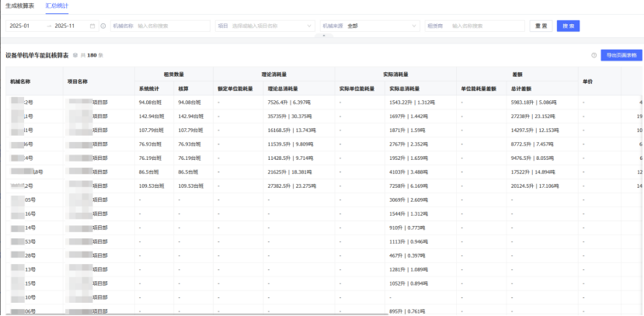Select the 汇总统计 tab
The width and height of the screenshot is (644, 316).
tap(56, 5)
